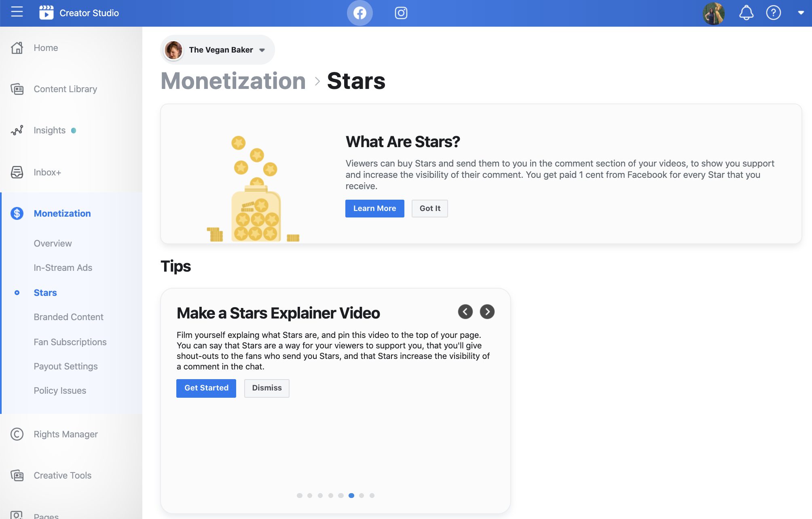Click the Creative Tools icon
812x519 pixels.
pyautogui.click(x=17, y=475)
